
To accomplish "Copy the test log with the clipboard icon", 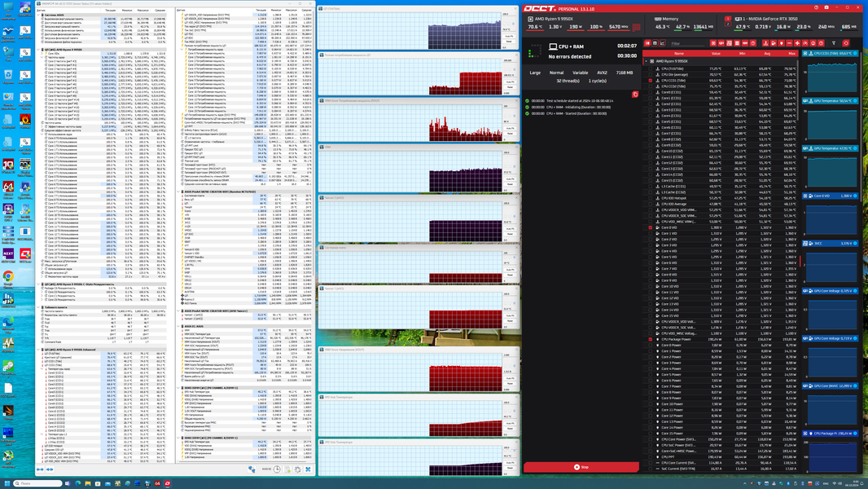I will 635,95.
